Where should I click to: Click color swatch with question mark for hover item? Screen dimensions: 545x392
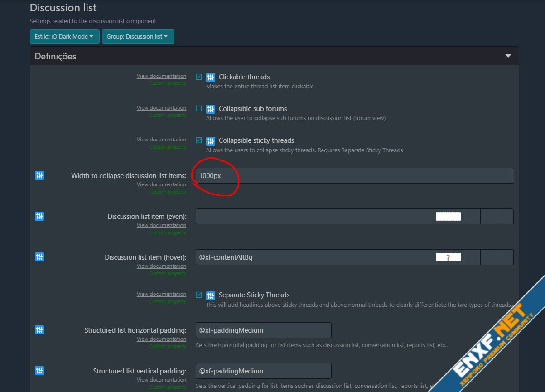(x=448, y=257)
